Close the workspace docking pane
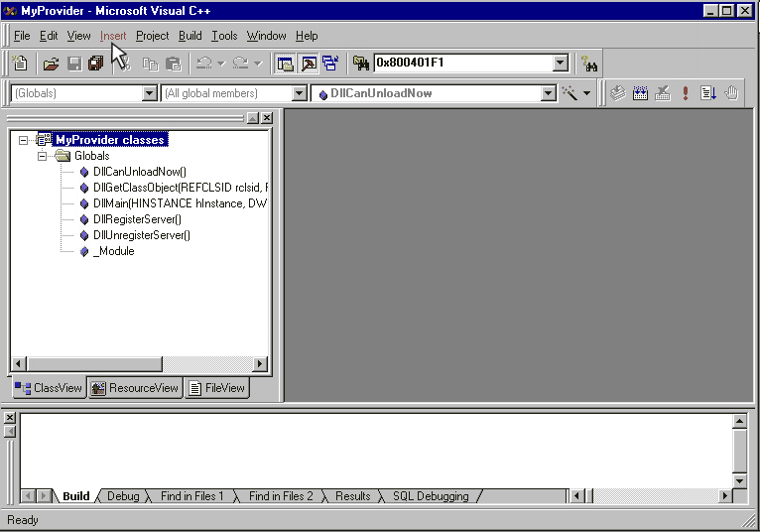Viewport: 760px width, 532px height. point(267,118)
